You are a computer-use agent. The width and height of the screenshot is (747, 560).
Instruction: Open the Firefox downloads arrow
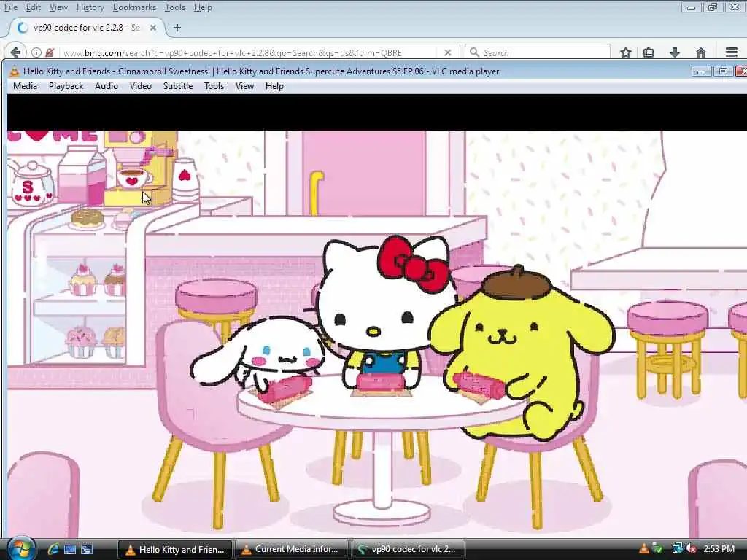pos(674,52)
